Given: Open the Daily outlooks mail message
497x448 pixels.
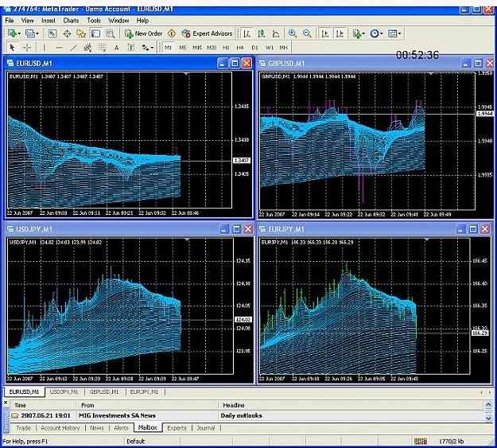Looking at the screenshot, I should click(247, 415).
